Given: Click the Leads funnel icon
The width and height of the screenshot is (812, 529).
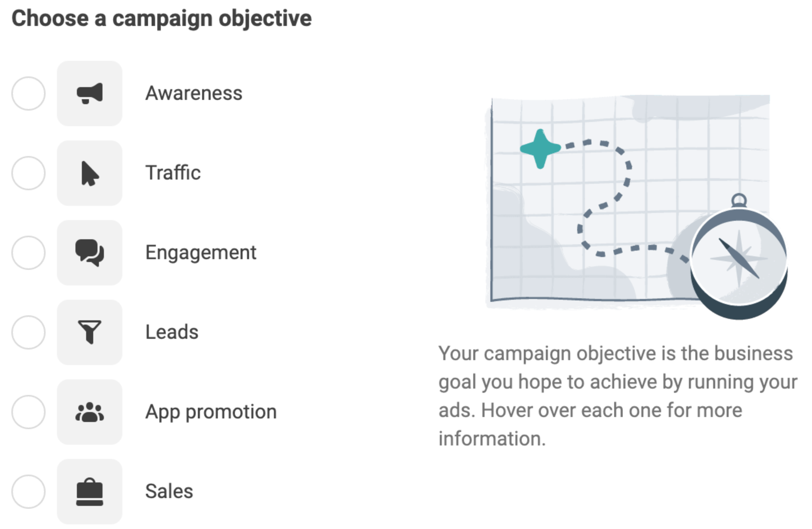Looking at the screenshot, I should click(x=90, y=332).
